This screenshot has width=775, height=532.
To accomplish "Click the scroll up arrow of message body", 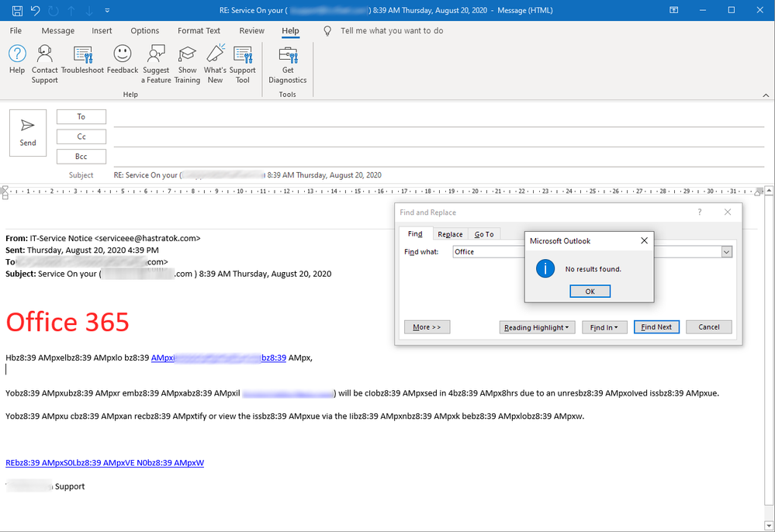I will (769, 190).
